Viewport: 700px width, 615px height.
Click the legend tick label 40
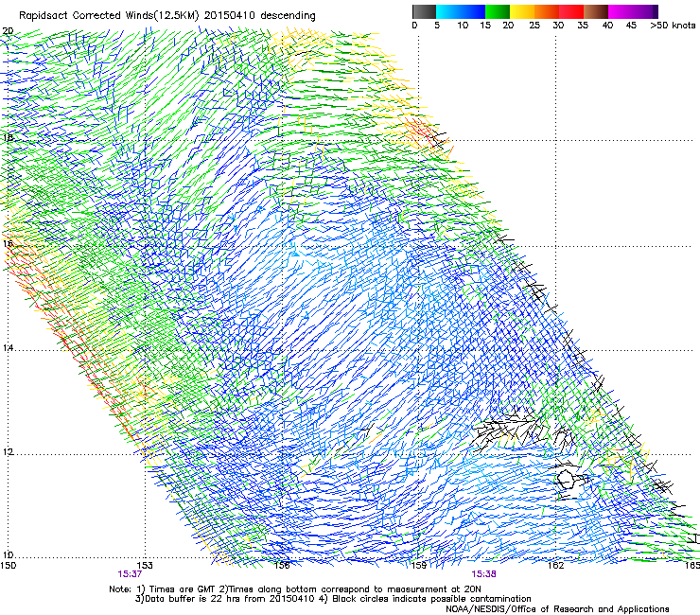click(x=607, y=26)
